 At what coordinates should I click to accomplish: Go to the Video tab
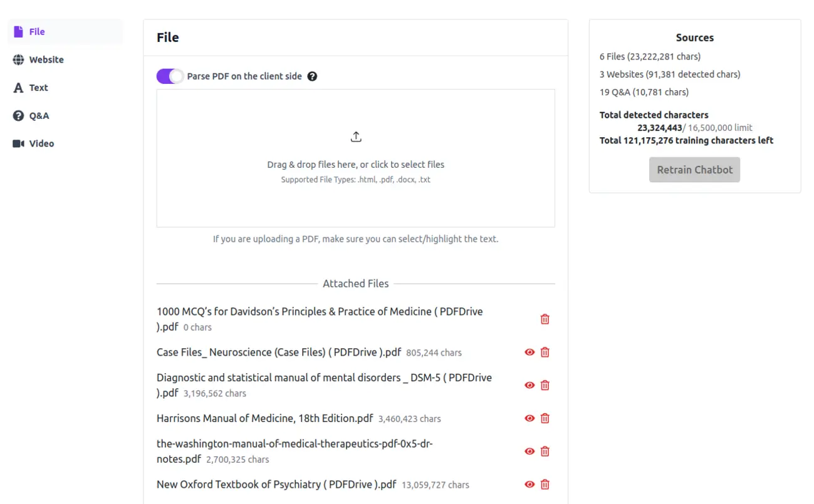coord(41,143)
